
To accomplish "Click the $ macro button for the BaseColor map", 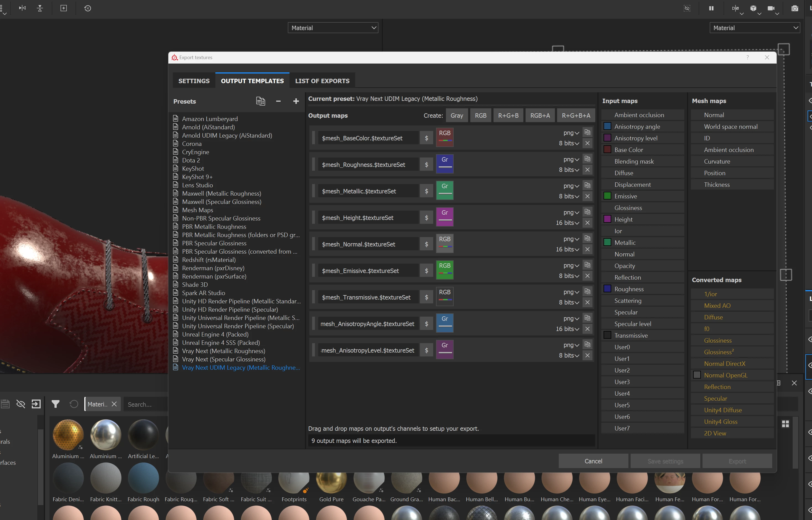I will pos(426,138).
